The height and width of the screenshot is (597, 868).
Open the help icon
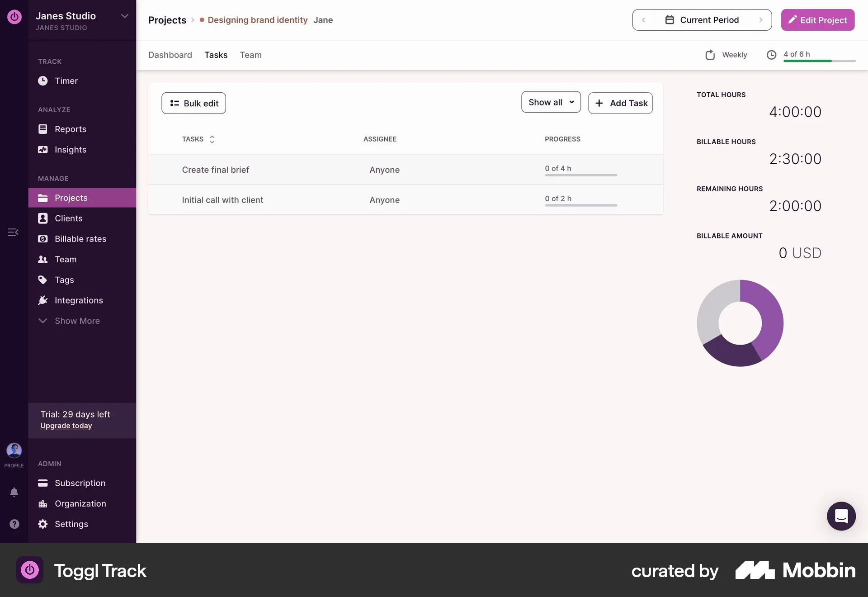click(x=14, y=524)
